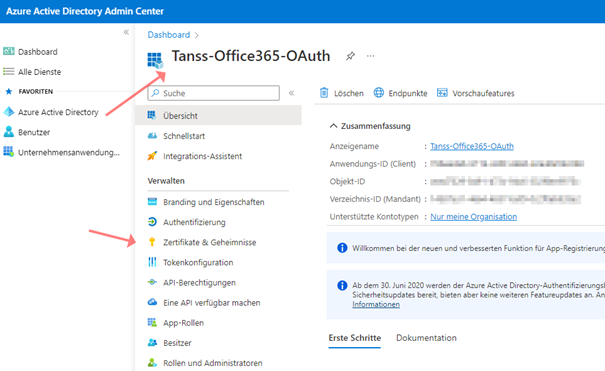This screenshot has height=371, width=605.
Task: Click the Endpunkte button label
Action: click(x=408, y=93)
